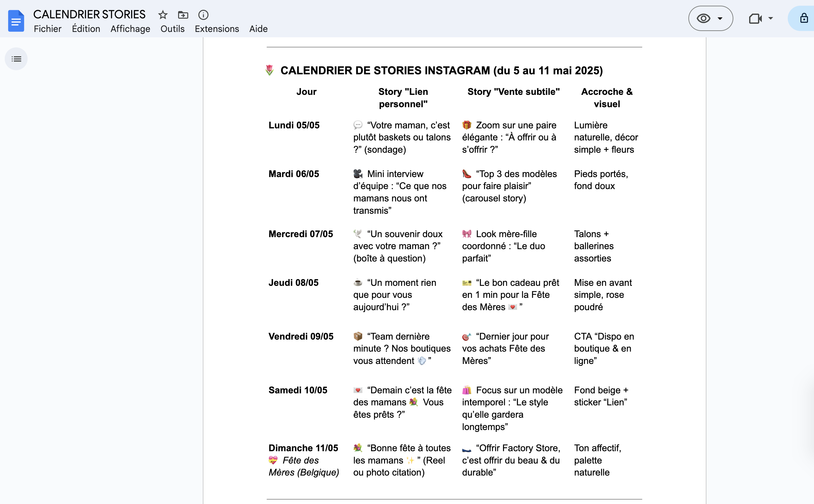Viewport: 814px width, 504px height.
Task: Click the CALENDRIER STORIES document title
Action: 89,14
